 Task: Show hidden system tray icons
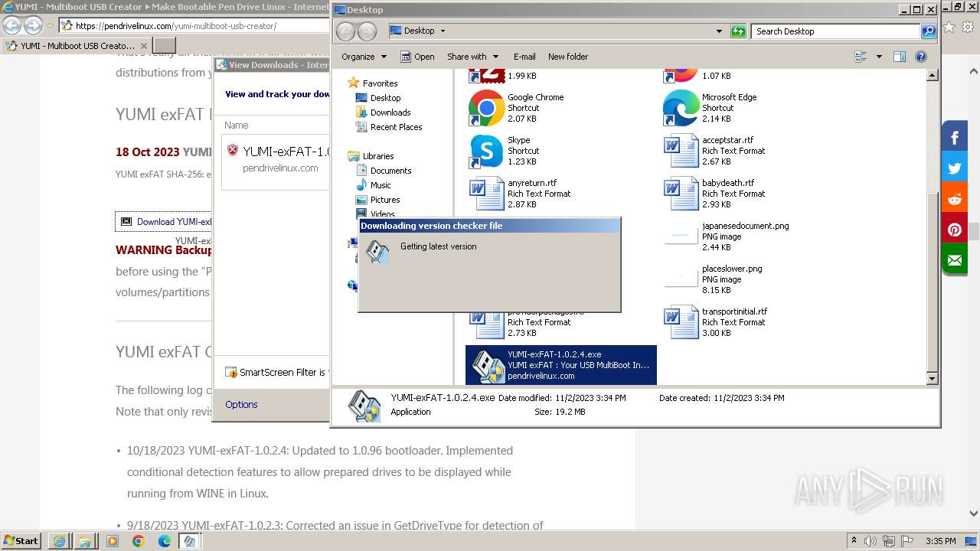[x=854, y=541]
